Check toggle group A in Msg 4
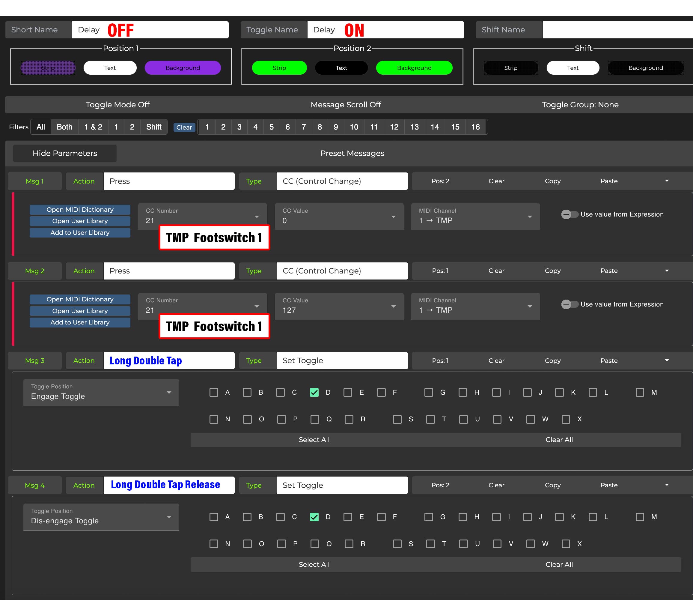The image size is (693, 616). 214,517
